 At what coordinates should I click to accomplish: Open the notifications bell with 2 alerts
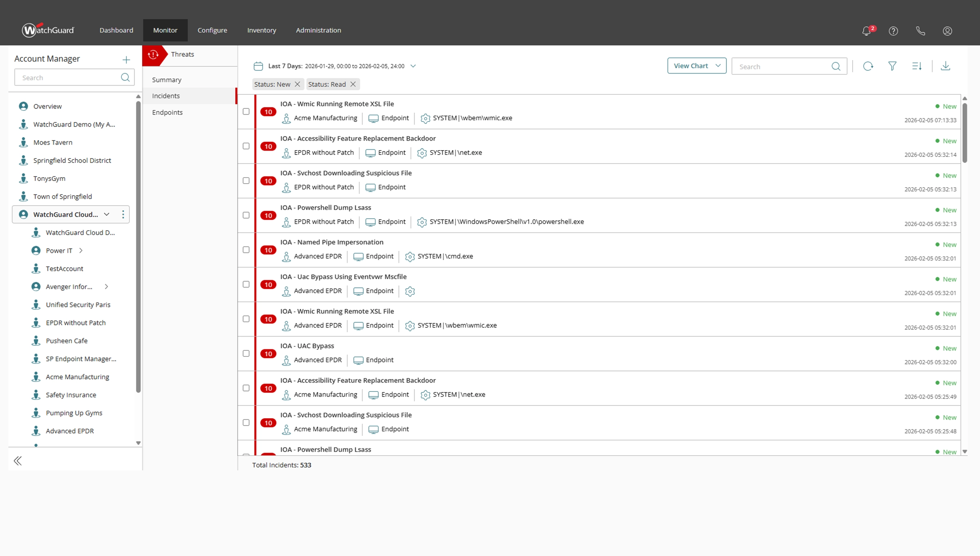point(866,31)
